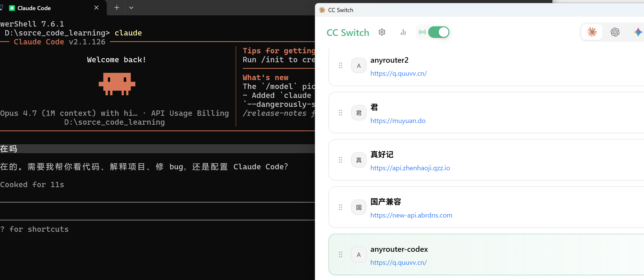The image size is (644, 280).
Task: Open the anyrouter-codex link https://q.quuvv.cn/
Action: tap(398, 262)
